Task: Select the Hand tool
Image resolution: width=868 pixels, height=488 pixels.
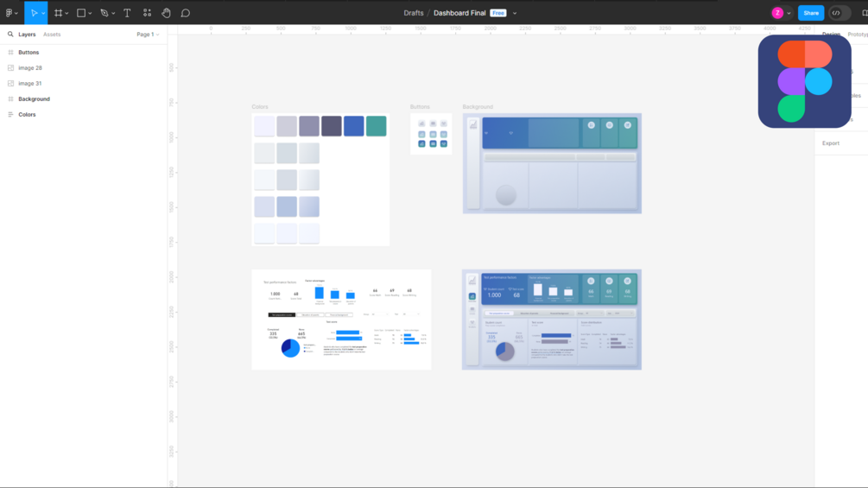Action: point(166,13)
